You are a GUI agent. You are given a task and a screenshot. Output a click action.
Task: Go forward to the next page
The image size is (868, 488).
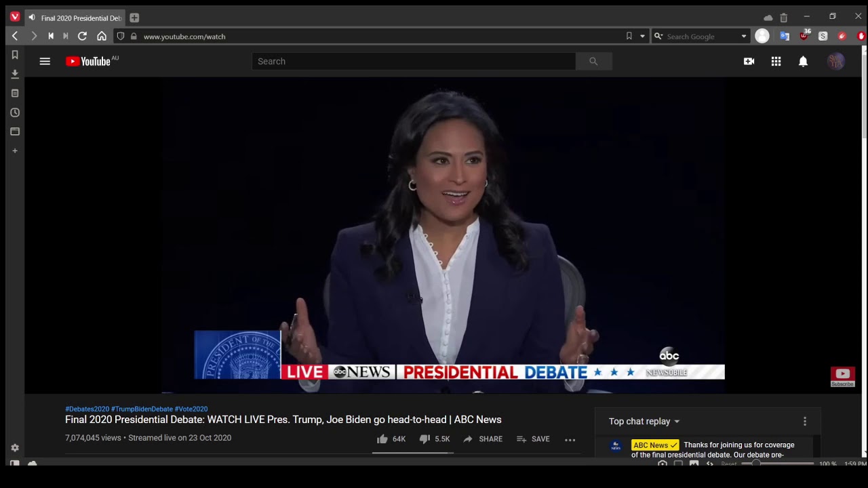(x=33, y=36)
